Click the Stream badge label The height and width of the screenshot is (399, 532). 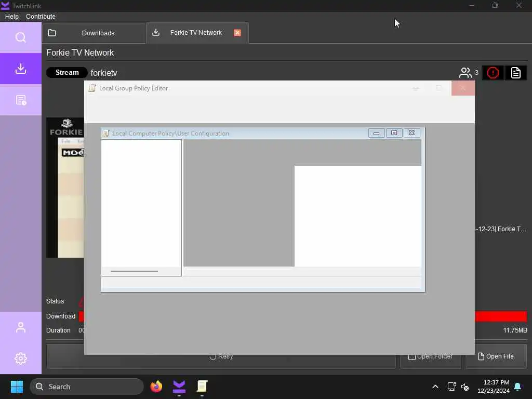[x=67, y=73]
